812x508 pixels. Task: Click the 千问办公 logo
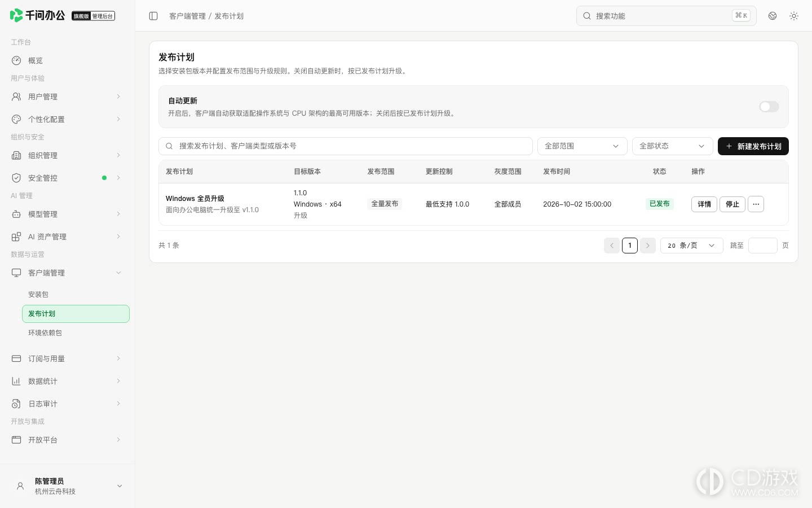pyautogui.click(x=38, y=15)
